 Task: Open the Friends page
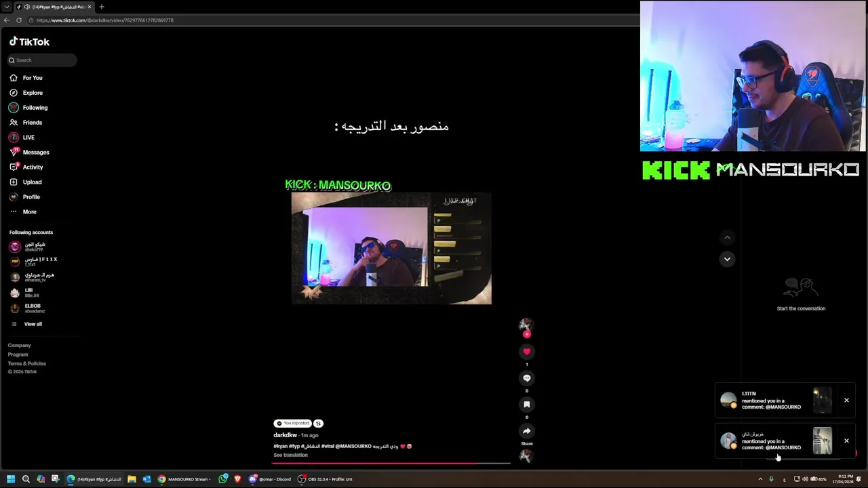pyautogui.click(x=33, y=123)
